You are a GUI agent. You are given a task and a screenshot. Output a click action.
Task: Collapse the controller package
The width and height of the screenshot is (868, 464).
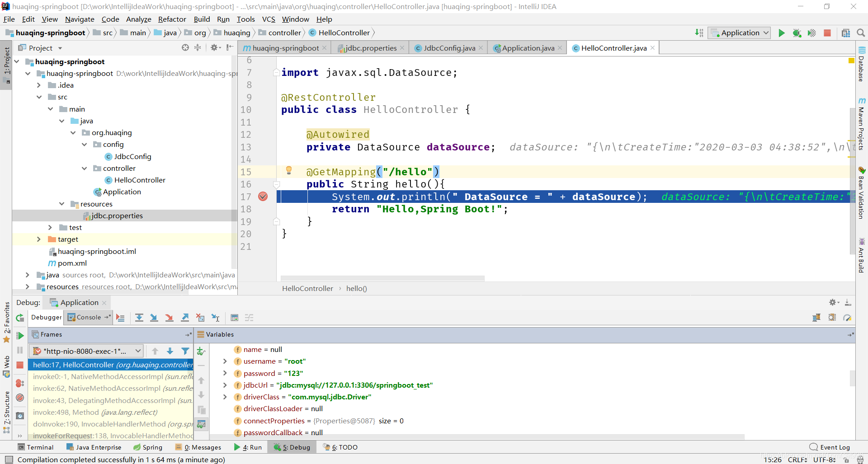84,169
